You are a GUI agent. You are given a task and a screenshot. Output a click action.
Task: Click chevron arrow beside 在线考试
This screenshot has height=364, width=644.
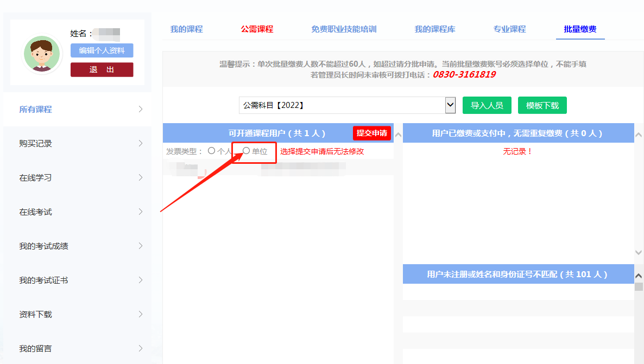click(141, 212)
